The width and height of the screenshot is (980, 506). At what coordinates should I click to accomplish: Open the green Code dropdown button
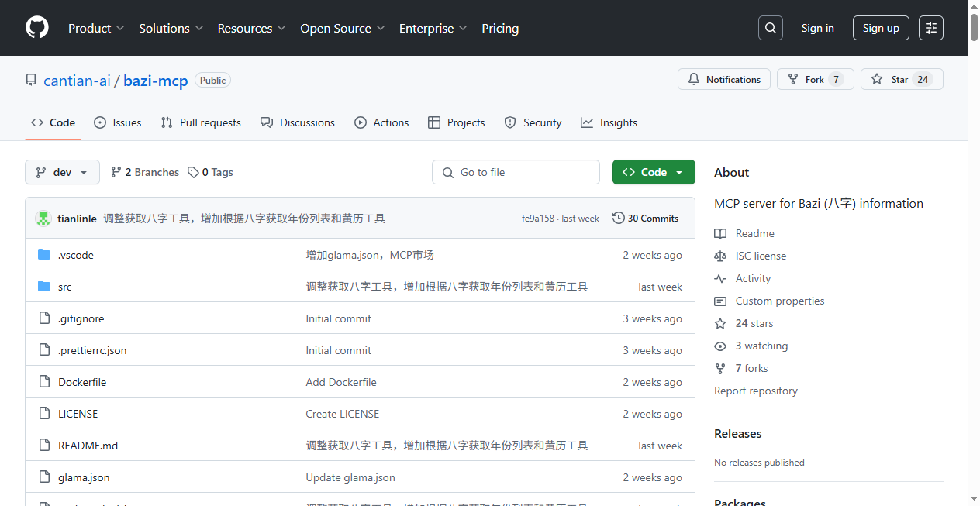pos(654,172)
